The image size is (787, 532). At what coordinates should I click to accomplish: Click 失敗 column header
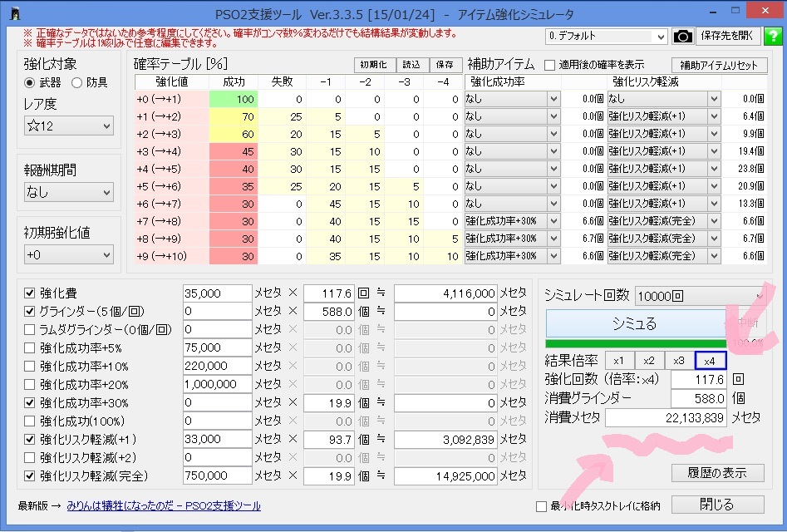[x=282, y=81]
